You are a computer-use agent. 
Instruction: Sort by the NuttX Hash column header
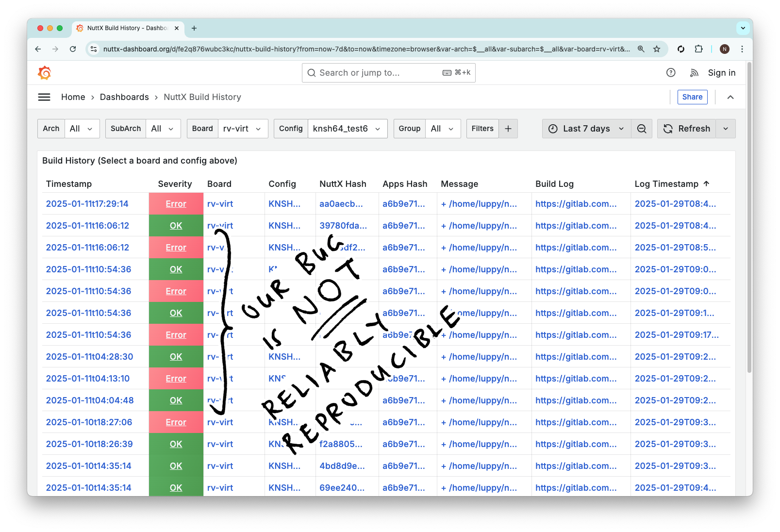coord(343,184)
